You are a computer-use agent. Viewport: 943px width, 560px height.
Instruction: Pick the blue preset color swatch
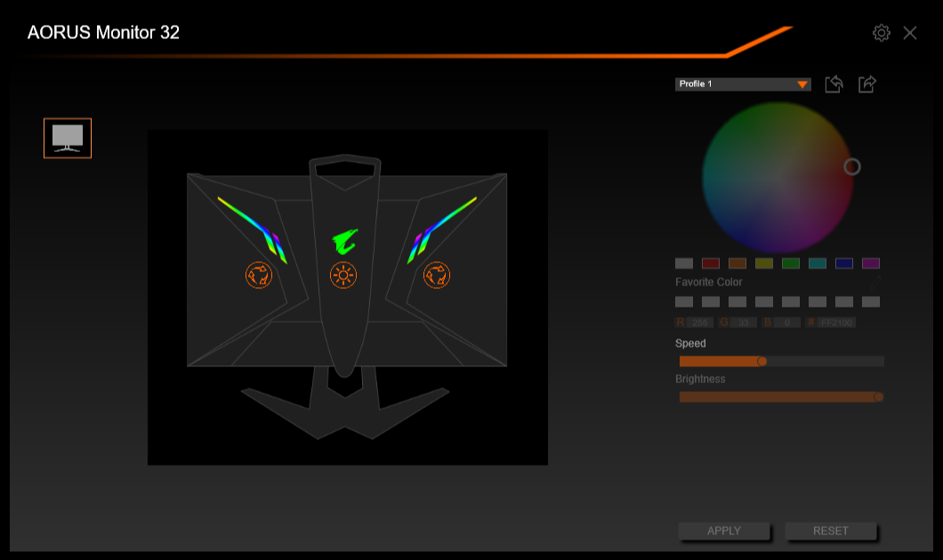tap(844, 263)
